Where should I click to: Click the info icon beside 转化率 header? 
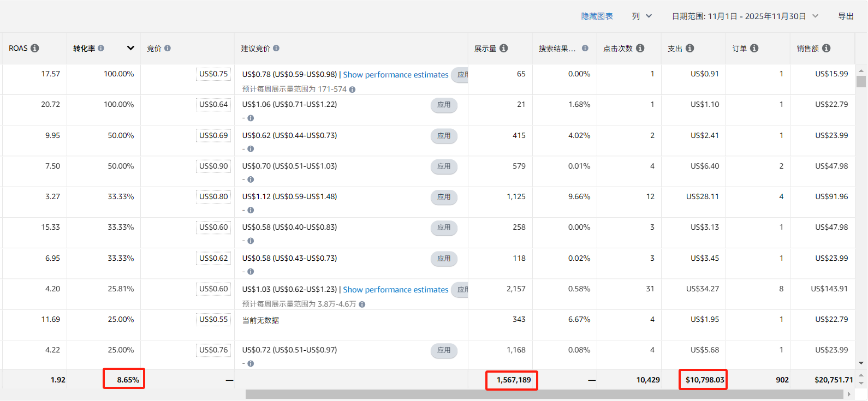coord(101,48)
